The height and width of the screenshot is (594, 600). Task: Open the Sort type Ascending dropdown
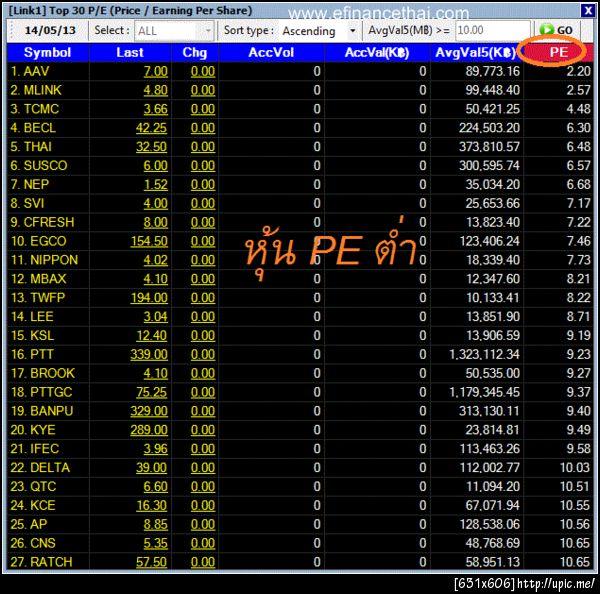319,31
